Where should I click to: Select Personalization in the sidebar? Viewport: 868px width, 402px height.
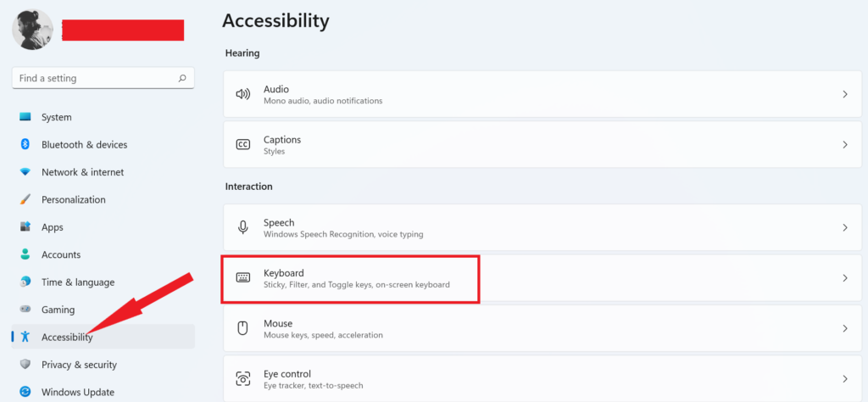point(103,199)
